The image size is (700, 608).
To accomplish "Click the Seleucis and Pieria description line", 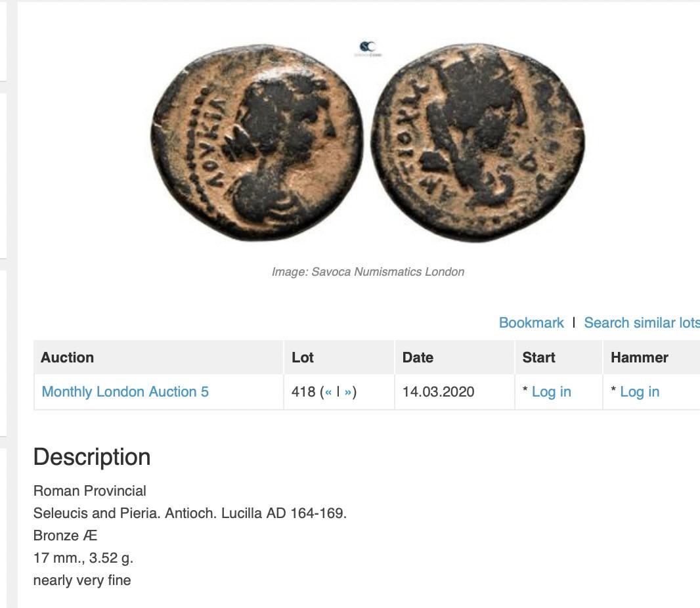I will [x=190, y=513].
